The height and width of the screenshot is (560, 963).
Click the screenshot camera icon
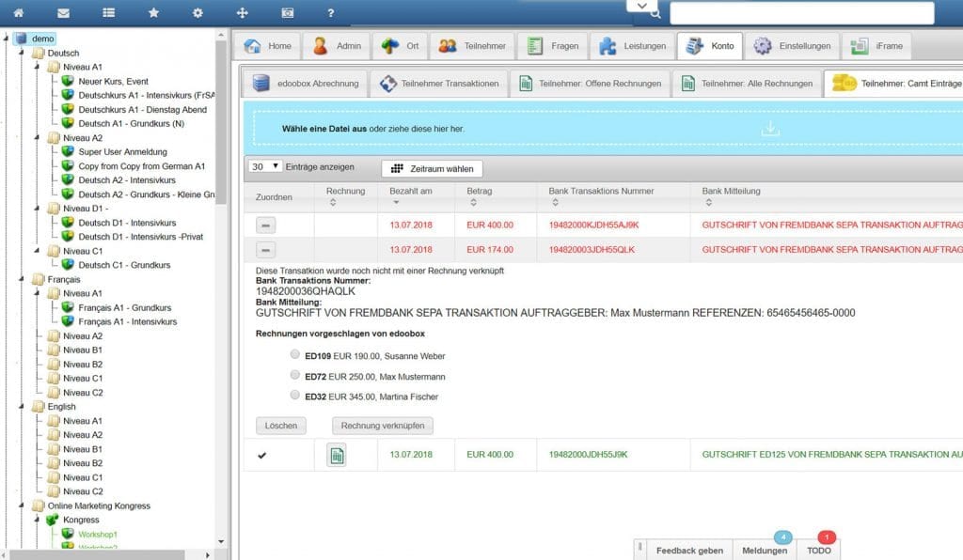click(x=288, y=12)
